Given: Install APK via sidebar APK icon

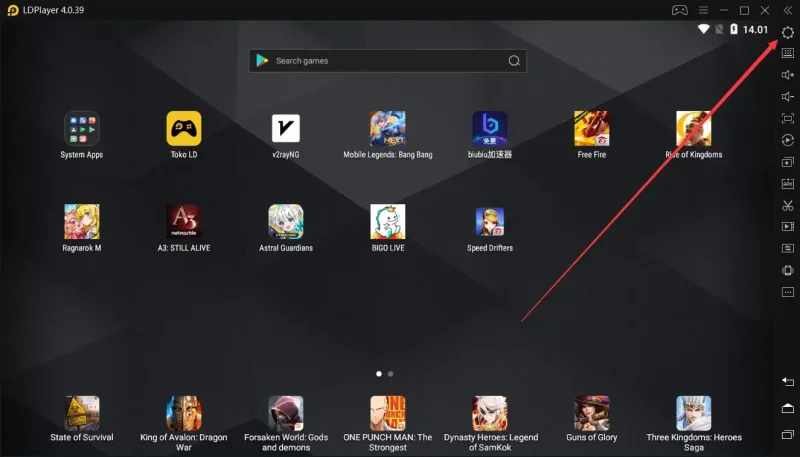Looking at the screenshot, I should (x=788, y=184).
